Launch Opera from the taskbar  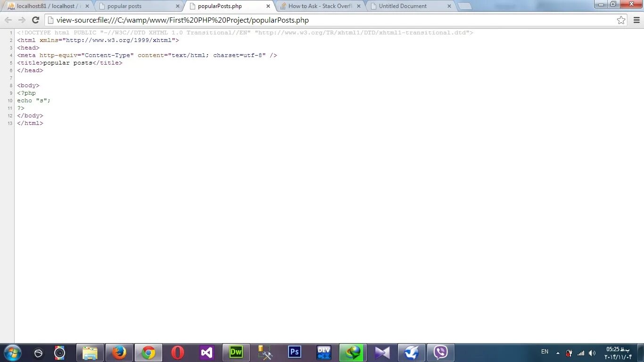(178, 353)
